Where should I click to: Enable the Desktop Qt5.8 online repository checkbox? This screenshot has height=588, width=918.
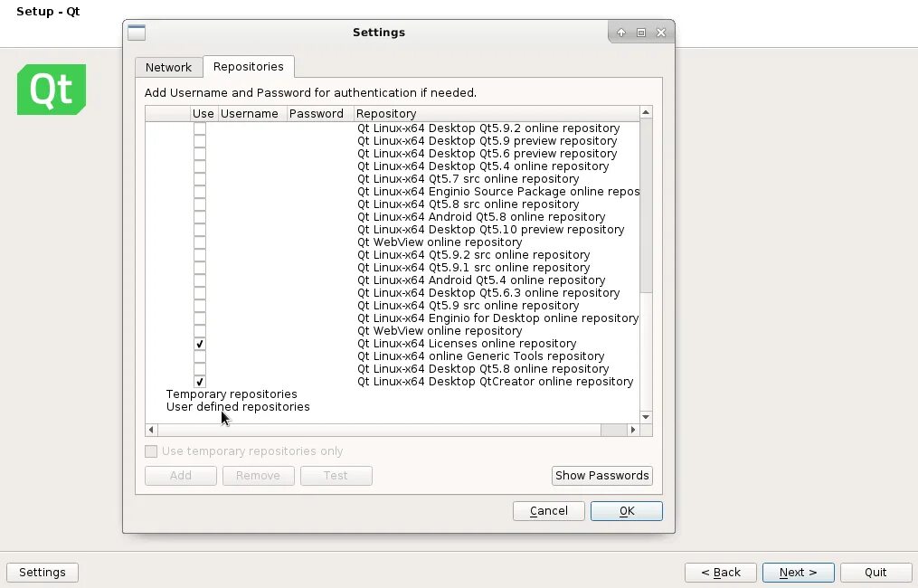pyautogui.click(x=200, y=369)
